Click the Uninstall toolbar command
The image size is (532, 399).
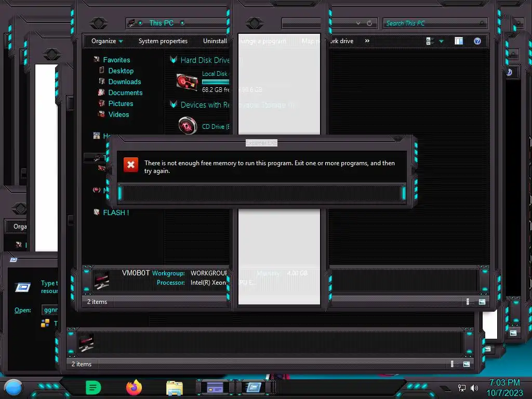[x=215, y=41]
